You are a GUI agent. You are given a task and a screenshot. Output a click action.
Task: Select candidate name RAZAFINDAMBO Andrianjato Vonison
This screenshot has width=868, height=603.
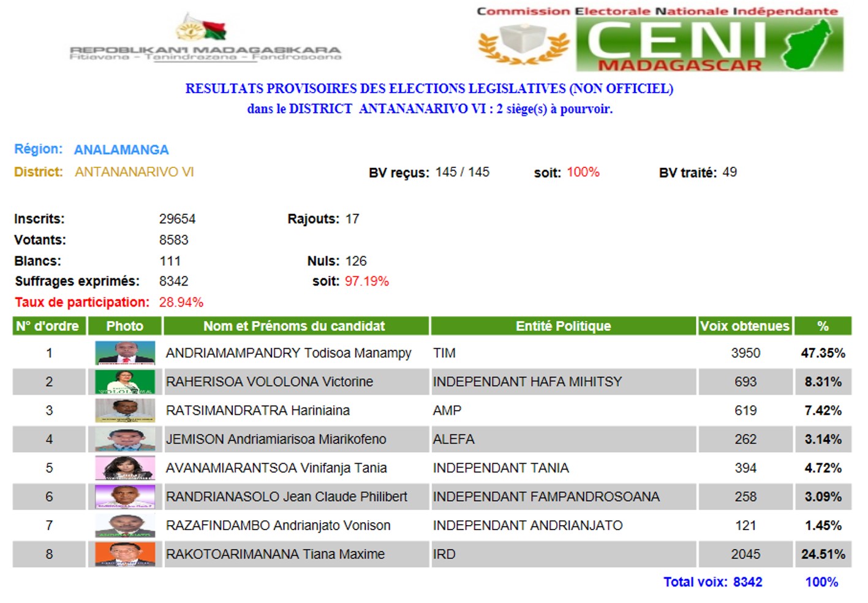[278, 526]
